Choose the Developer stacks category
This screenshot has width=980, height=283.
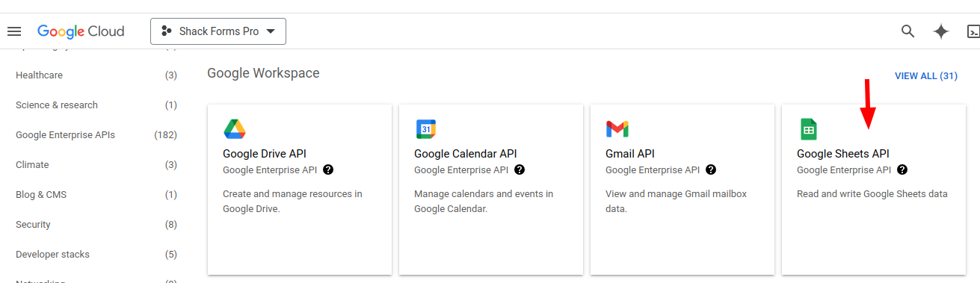coord(96,255)
